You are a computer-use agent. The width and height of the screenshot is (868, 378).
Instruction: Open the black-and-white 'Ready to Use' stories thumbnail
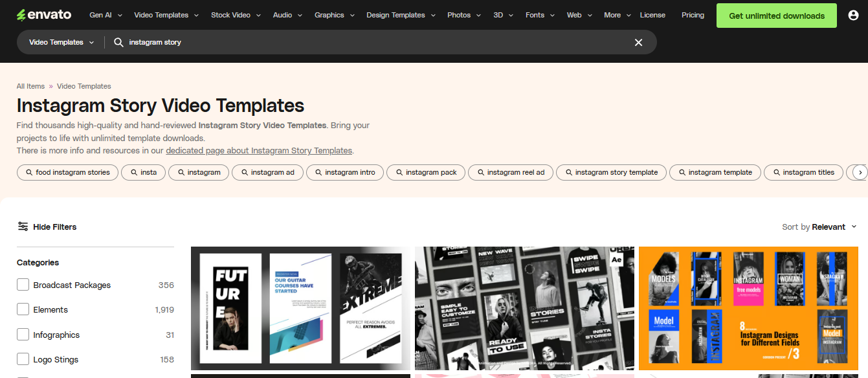[524, 308]
